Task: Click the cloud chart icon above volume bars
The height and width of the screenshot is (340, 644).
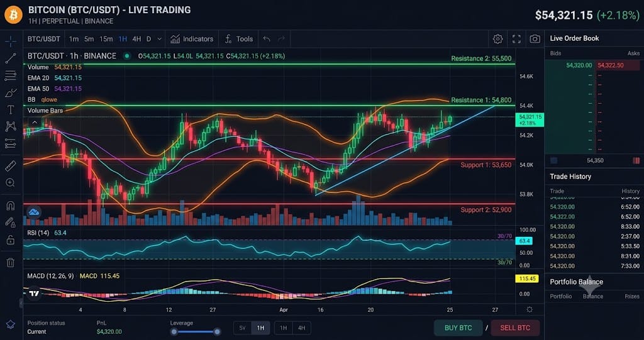Action: click(34, 212)
